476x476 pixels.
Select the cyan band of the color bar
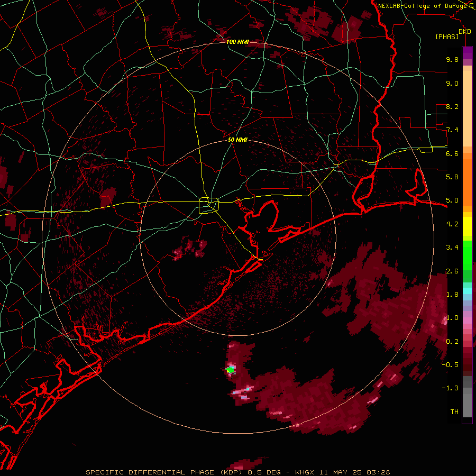(467, 291)
